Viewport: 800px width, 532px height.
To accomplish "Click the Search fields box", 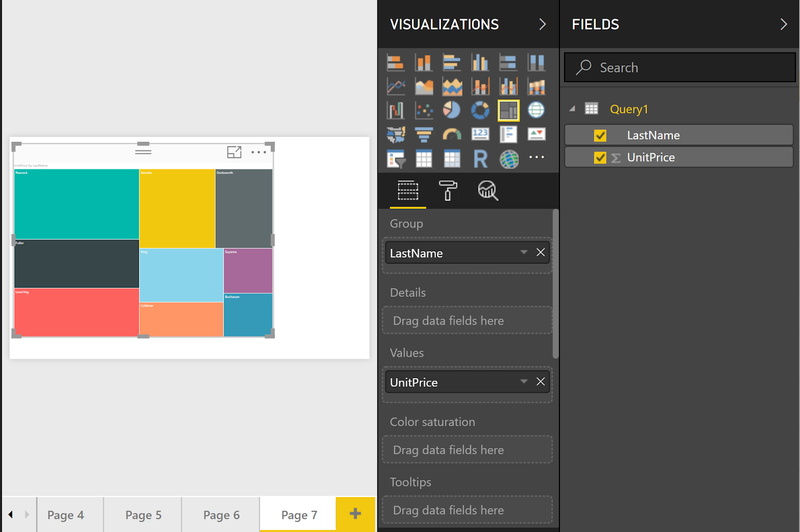I will 679,67.
